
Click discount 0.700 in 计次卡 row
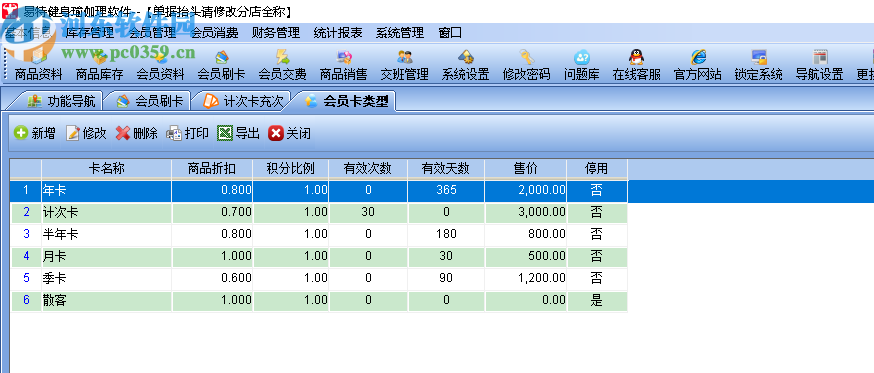212,212
